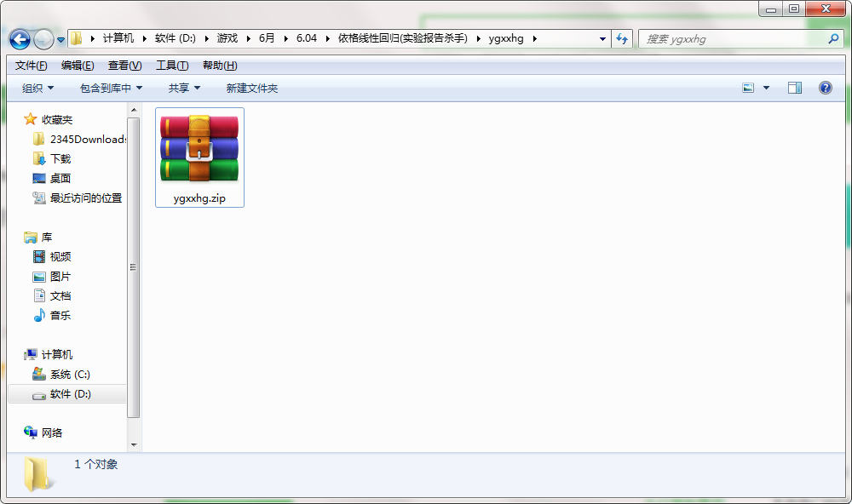Open the more view options dropdown arrow

click(x=766, y=88)
